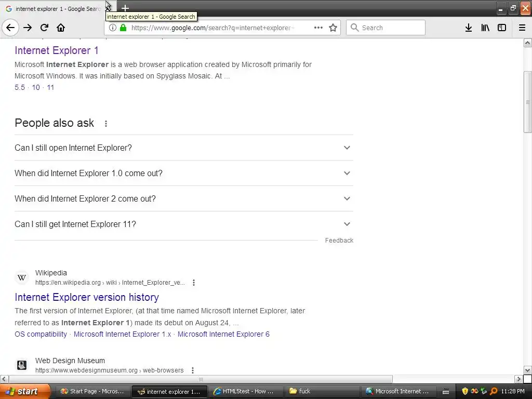This screenshot has height=399, width=532.
Task: Click the Feedback link
Action: coord(339,241)
